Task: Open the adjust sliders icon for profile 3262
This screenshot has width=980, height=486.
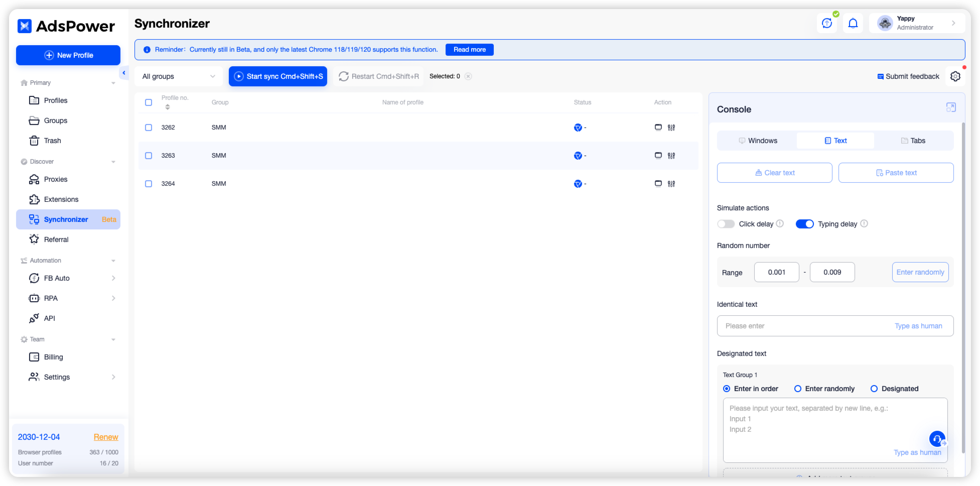Action: pos(671,128)
